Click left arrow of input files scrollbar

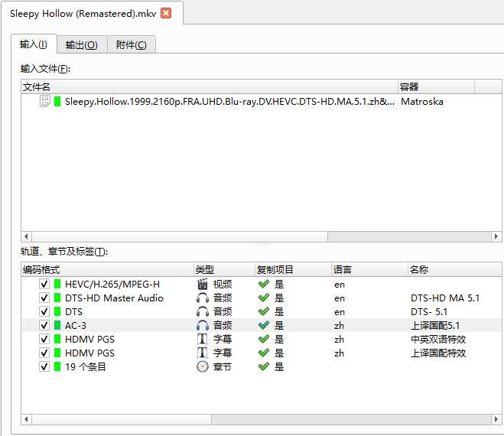26,236
